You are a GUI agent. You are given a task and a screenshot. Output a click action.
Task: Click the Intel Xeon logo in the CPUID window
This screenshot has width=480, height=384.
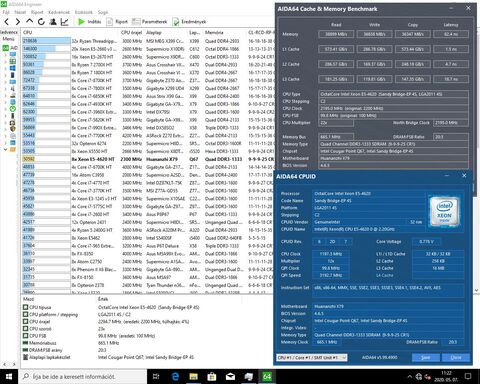click(x=445, y=211)
